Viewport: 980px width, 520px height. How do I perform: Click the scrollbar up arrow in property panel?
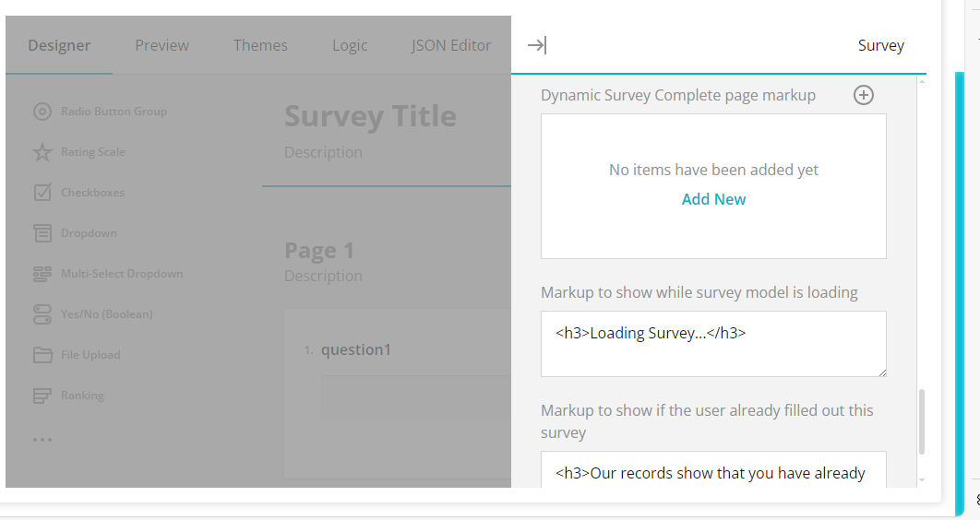[921, 82]
